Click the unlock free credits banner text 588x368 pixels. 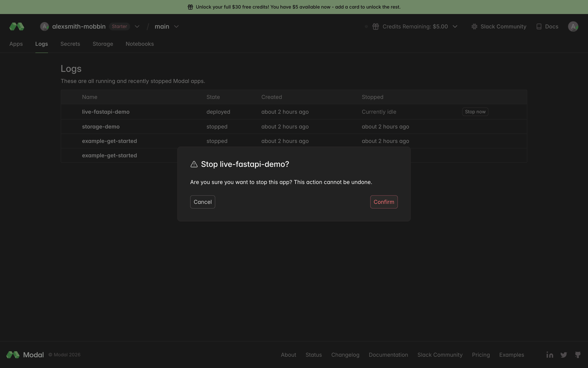tap(298, 7)
